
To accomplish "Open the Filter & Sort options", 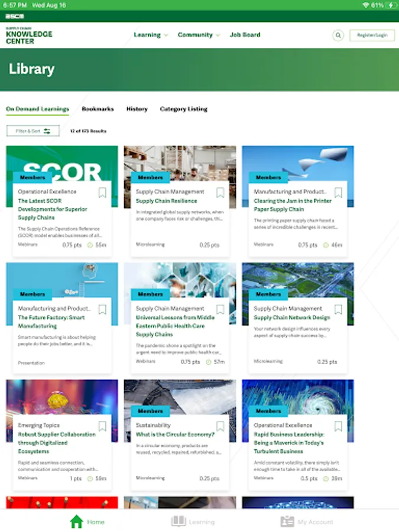I will 33,131.
